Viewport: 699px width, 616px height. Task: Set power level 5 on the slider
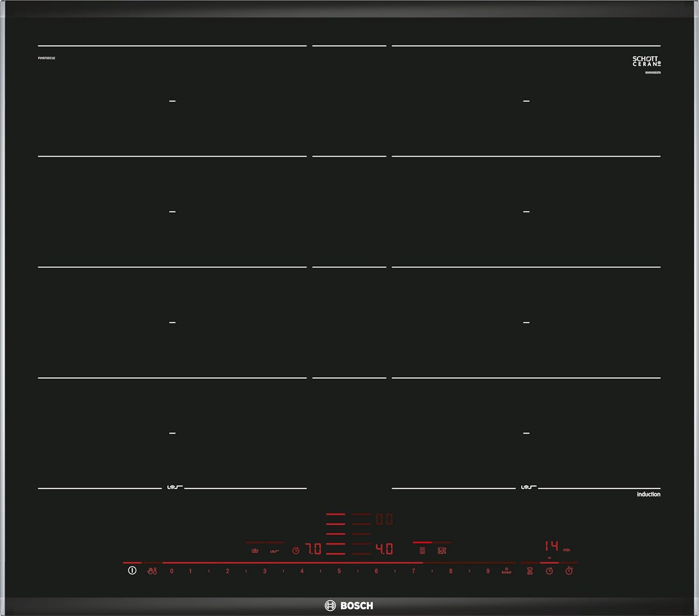[x=339, y=571]
